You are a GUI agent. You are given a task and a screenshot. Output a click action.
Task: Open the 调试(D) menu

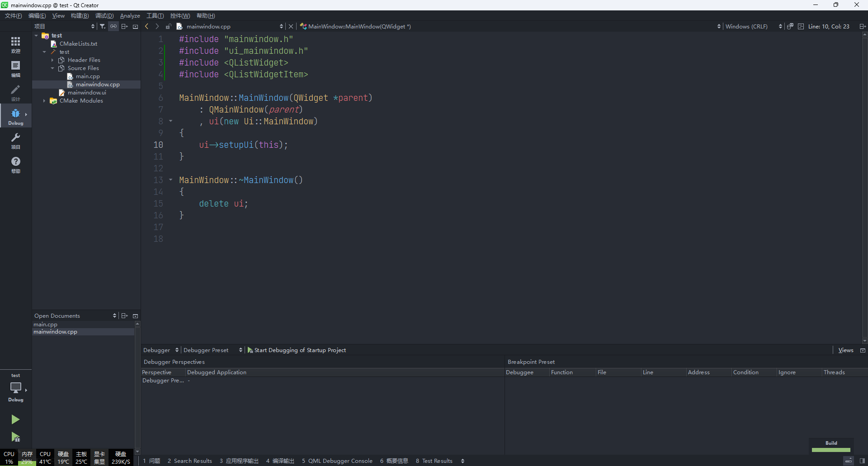[104, 16]
